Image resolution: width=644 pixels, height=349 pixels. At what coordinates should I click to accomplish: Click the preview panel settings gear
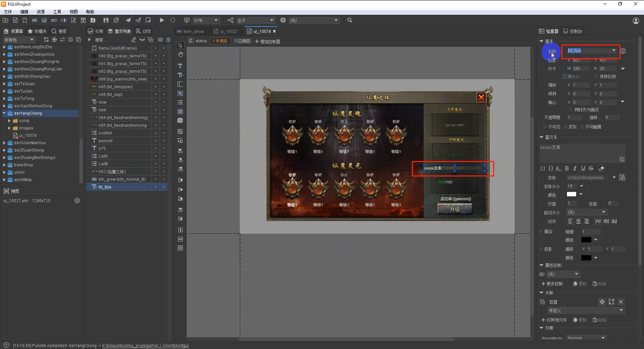point(77,201)
